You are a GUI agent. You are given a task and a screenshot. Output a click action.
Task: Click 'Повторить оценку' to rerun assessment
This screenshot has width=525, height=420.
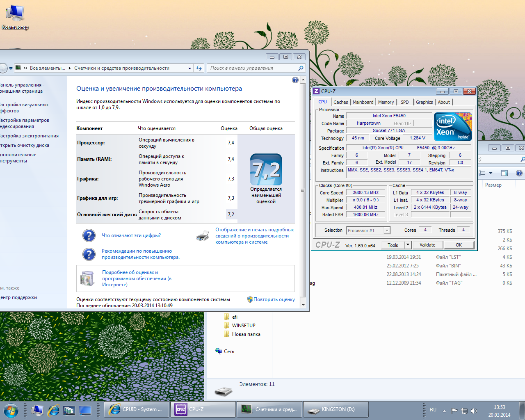pyautogui.click(x=274, y=299)
